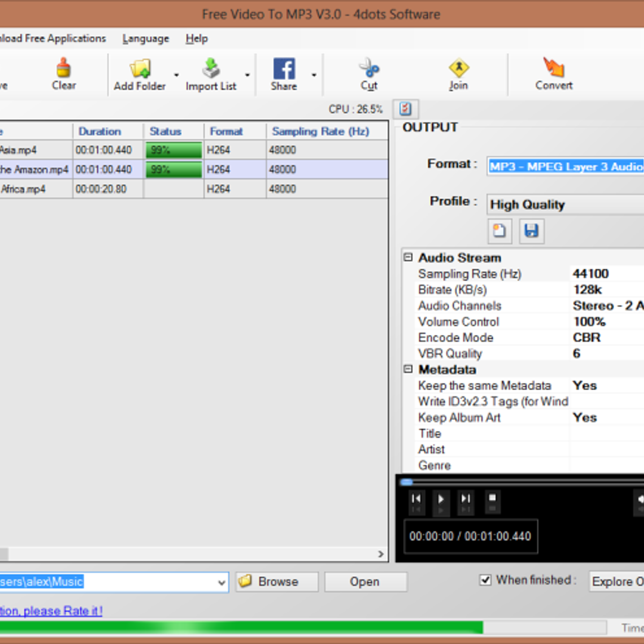Share via the Facebook icon

284,69
